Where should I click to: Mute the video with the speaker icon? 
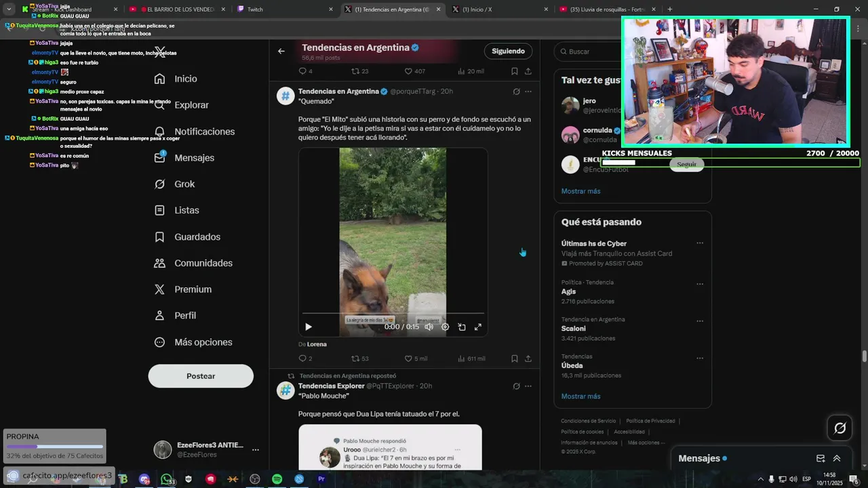coord(429,327)
